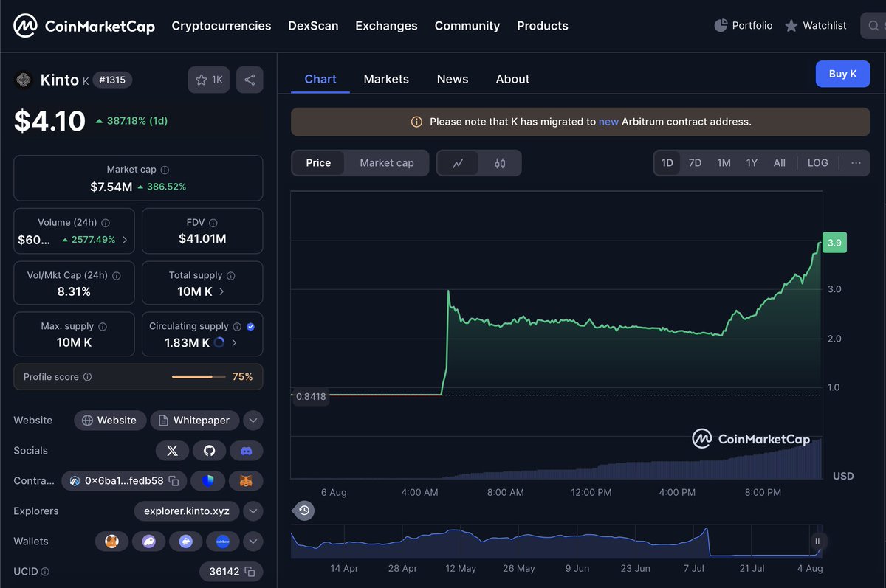
Task: Open the Website link button
Action: (x=110, y=421)
